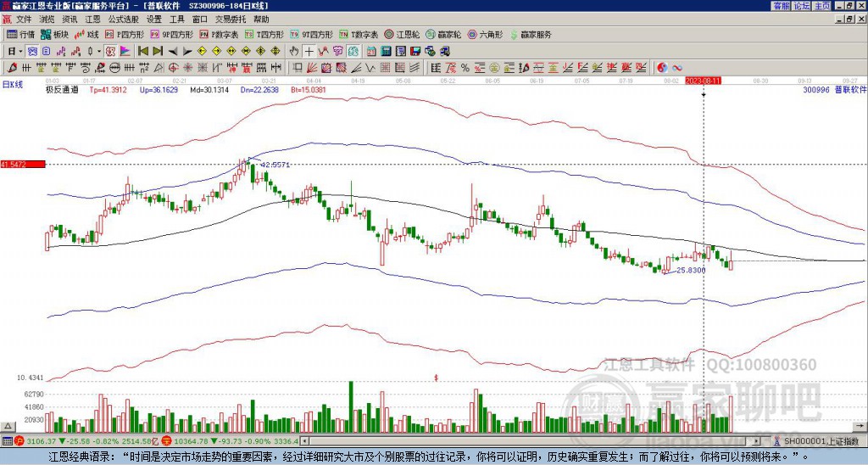Switch to K线 candlestick view

87,34
